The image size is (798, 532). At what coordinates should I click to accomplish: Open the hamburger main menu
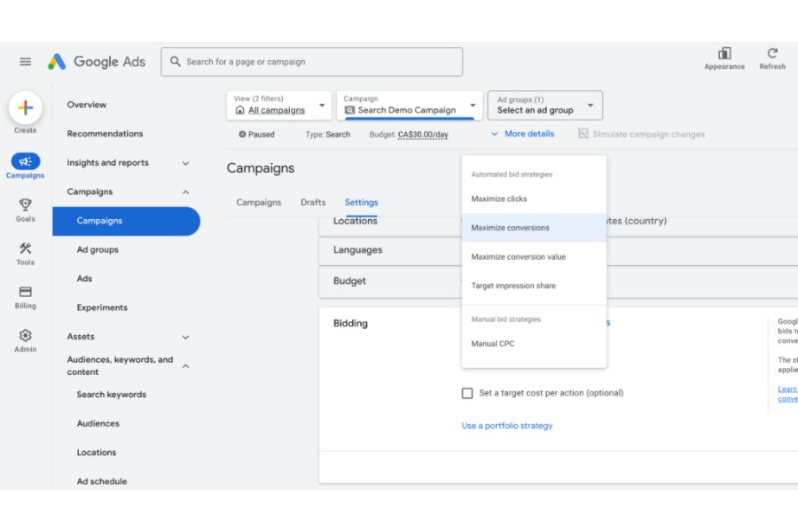(x=25, y=61)
